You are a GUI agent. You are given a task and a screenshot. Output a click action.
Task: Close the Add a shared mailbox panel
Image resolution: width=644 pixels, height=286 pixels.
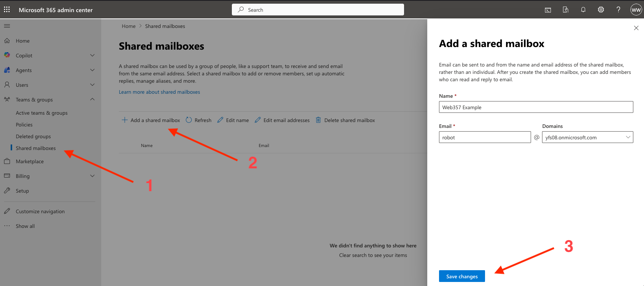[636, 28]
